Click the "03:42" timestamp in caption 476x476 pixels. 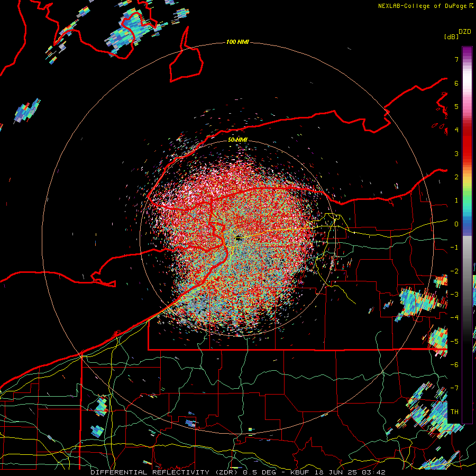[374, 472]
